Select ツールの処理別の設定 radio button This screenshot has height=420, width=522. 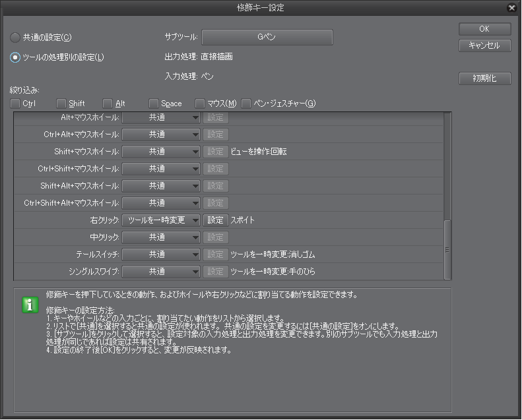(x=15, y=57)
